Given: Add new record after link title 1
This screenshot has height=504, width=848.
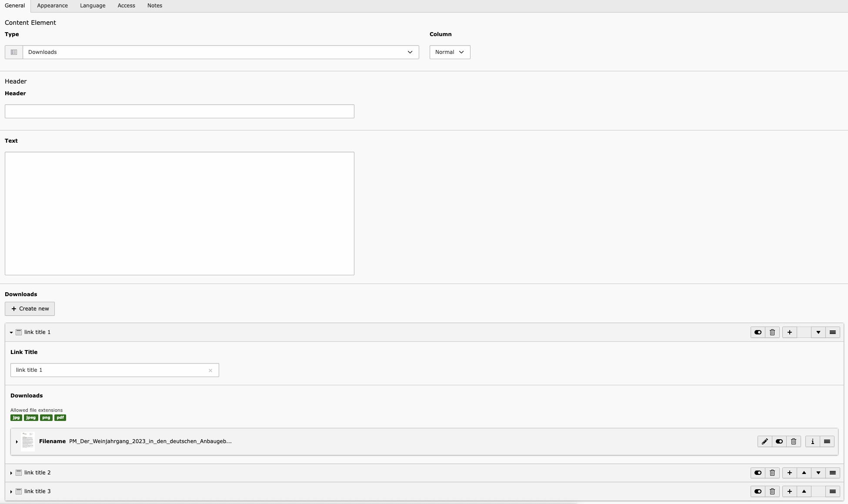Looking at the screenshot, I should [x=790, y=332].
